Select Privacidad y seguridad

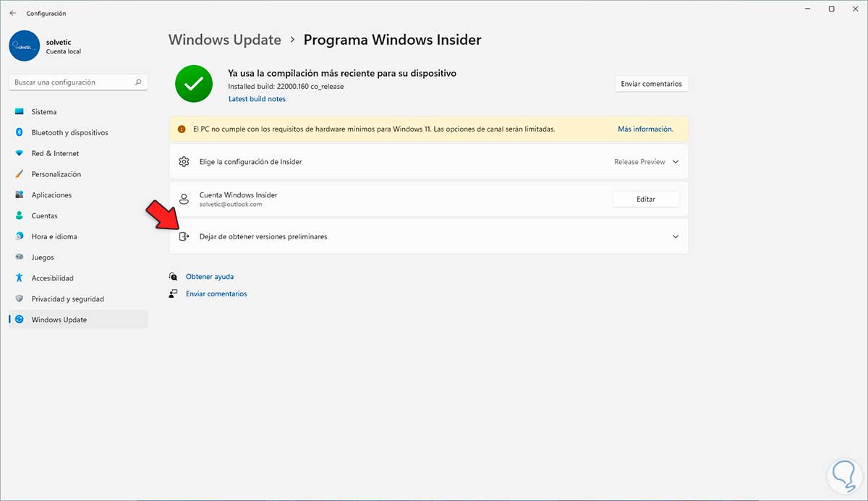coord(78,299)
